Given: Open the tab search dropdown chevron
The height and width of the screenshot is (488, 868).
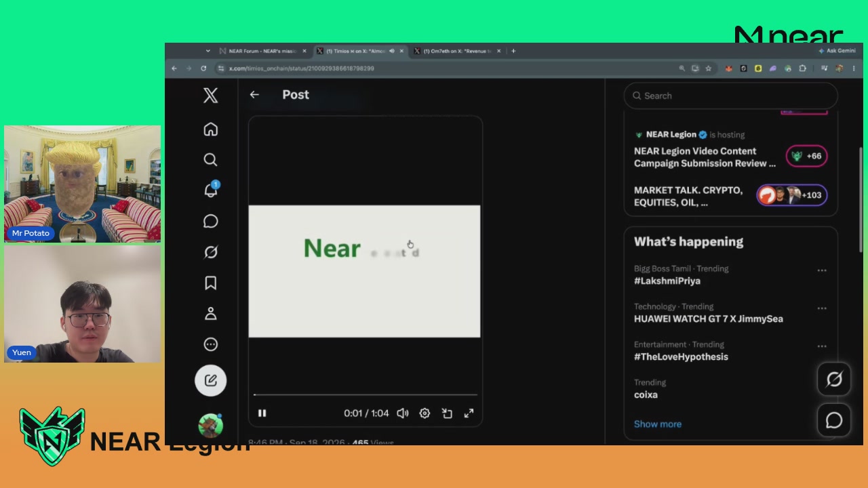Looking at the screenshot, I should click(x=208, y=51).
